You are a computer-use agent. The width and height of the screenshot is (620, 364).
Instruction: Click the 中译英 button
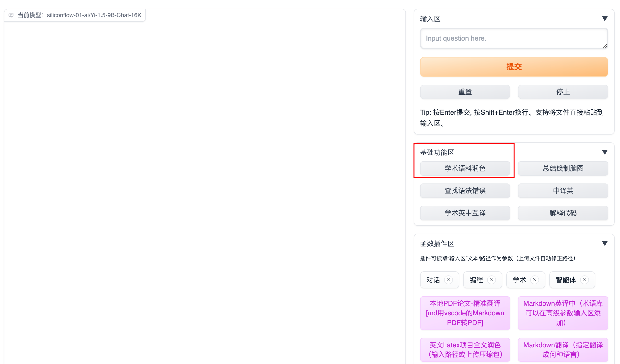[563, 191]
